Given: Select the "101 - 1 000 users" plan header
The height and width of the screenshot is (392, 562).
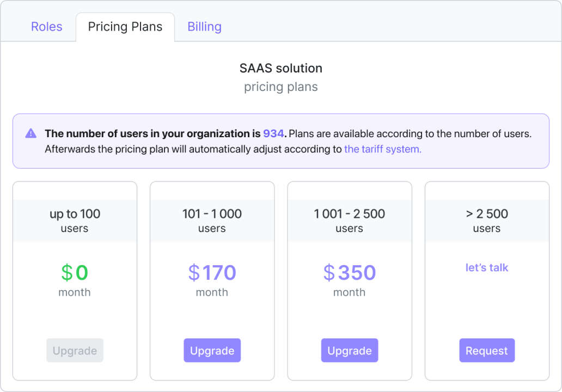Looking at the screenshot, I should click(212, 220).
